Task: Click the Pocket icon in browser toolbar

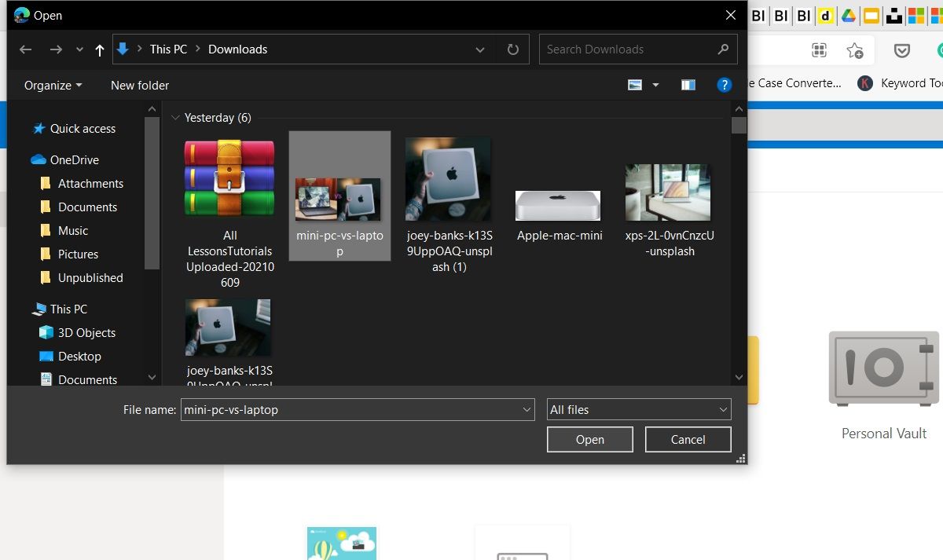Action: coord(902,50)
